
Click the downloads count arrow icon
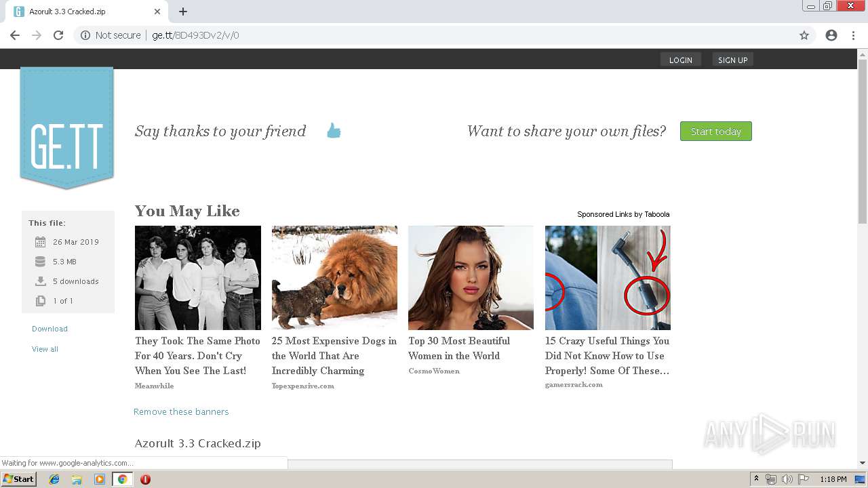(x=40, y=281)
